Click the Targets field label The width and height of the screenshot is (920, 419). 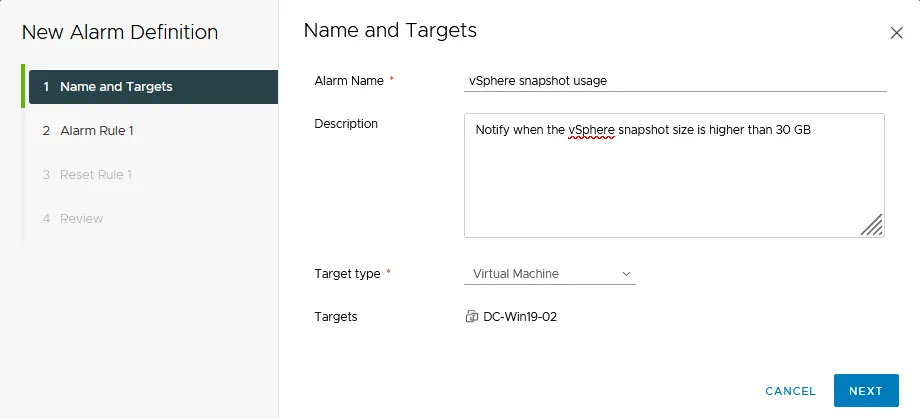[336, 317]
